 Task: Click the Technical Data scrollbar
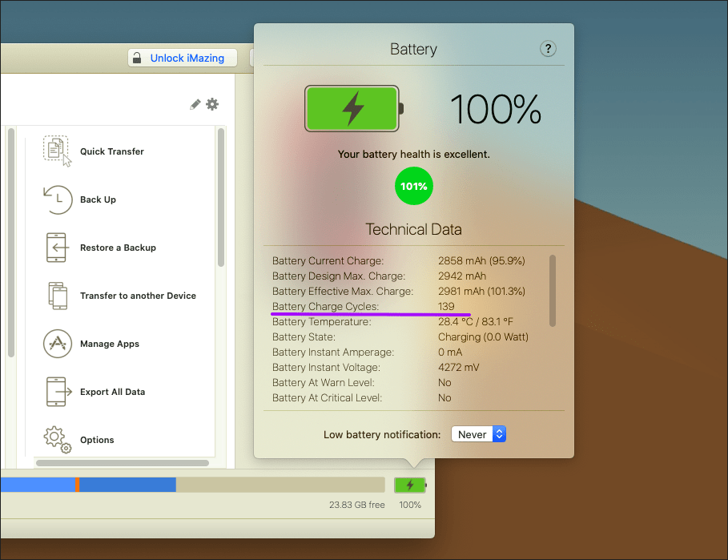pyautogui.click(x=552, y=290)
